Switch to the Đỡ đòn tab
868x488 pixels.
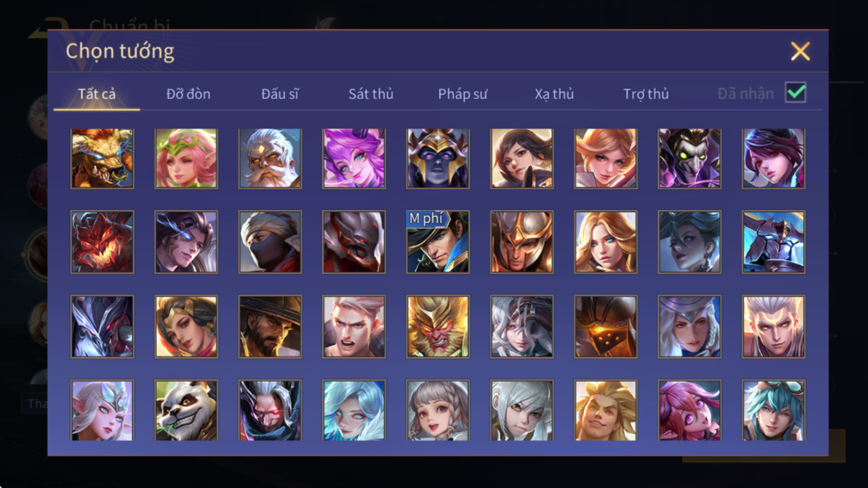(188, 94)
